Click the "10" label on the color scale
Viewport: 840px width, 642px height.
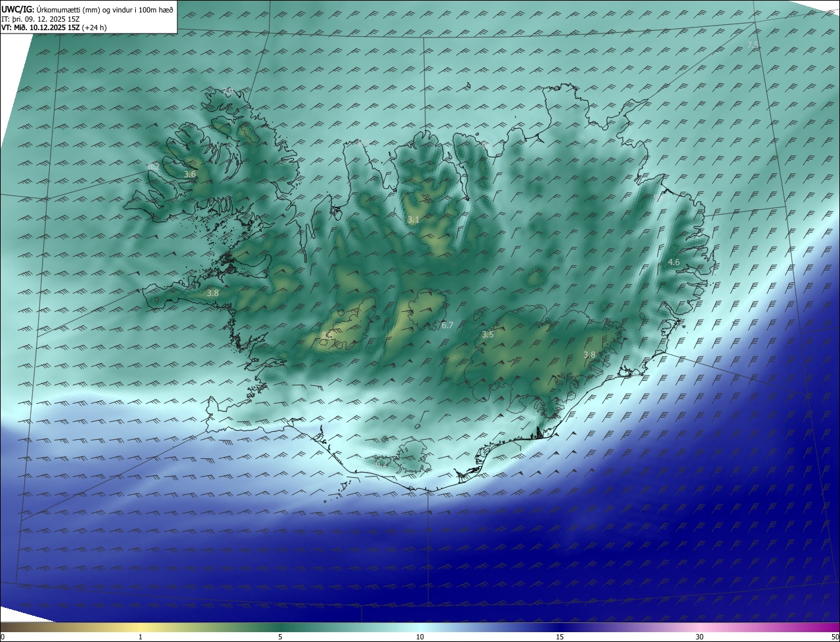420,637
